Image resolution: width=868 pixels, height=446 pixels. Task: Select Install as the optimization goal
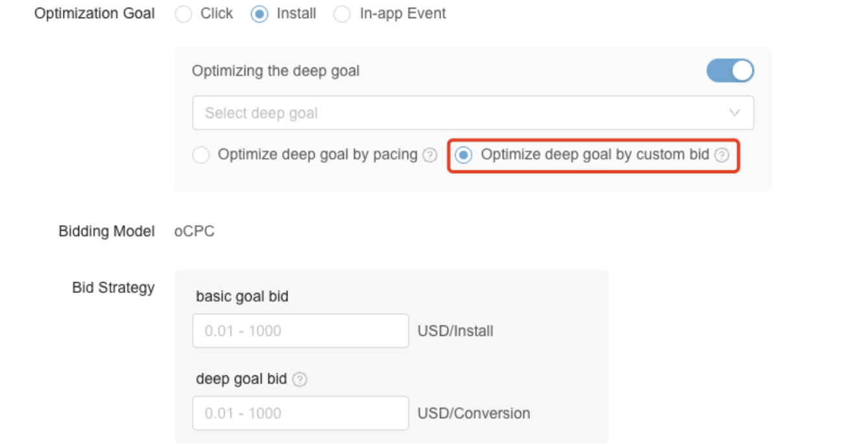259,14
